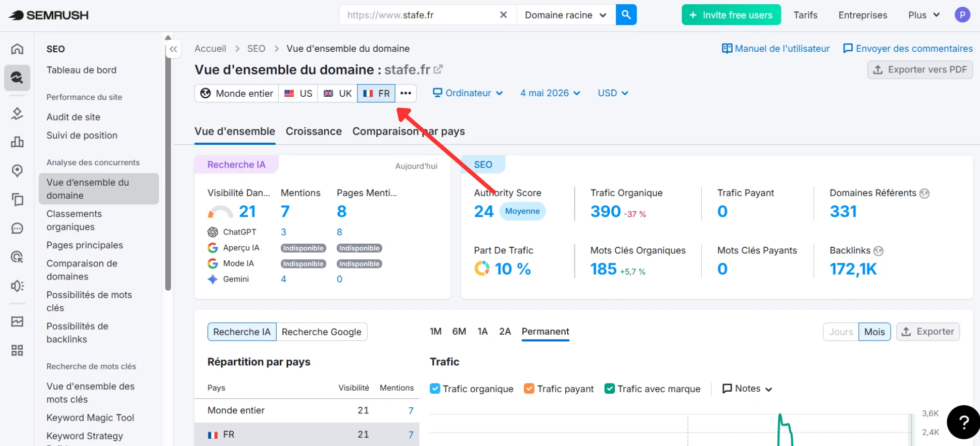The width and height of the screenshot is (980, 446).
Task: Open Domaine racine dropdown
Action: pyautogui.click(x=566, y=15)
